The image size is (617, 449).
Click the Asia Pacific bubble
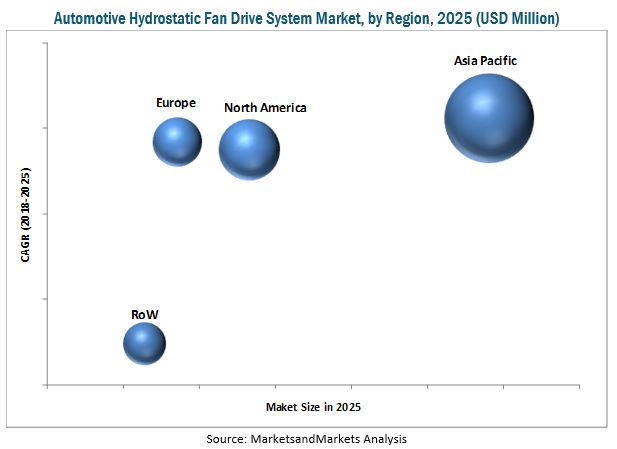(x=489, y=118)
